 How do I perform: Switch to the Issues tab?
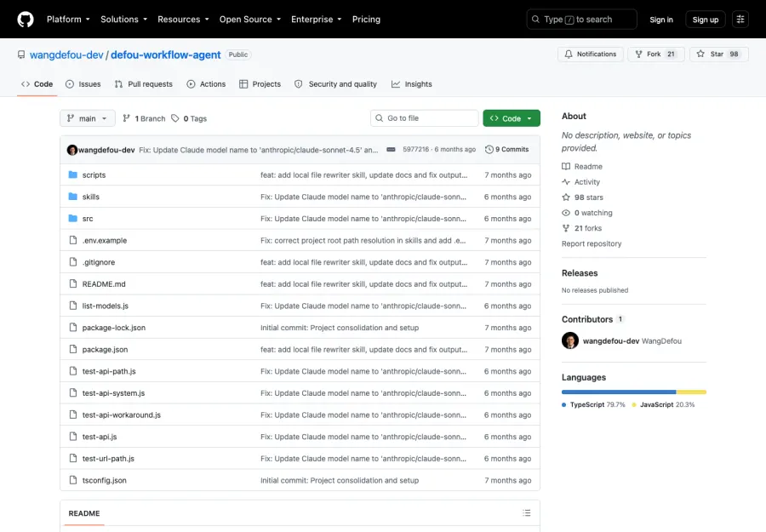pos(83,84)
